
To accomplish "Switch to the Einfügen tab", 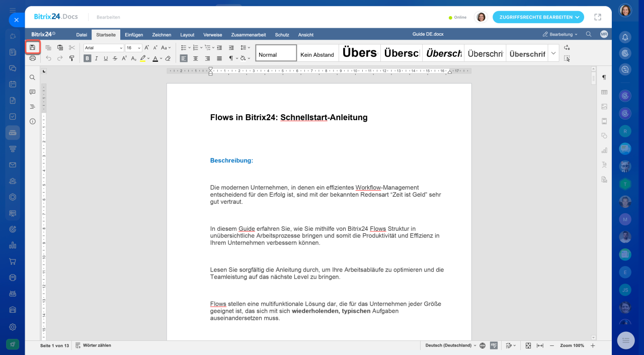I will [x=134, y=35].
